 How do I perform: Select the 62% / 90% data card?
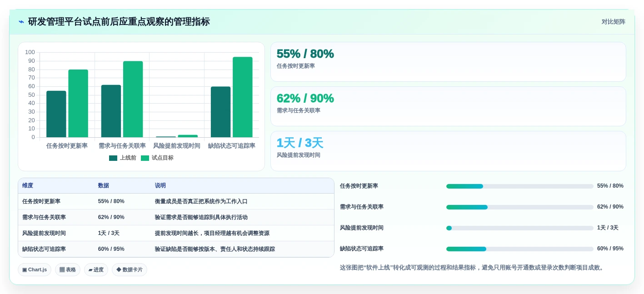(x=448, y=106)
